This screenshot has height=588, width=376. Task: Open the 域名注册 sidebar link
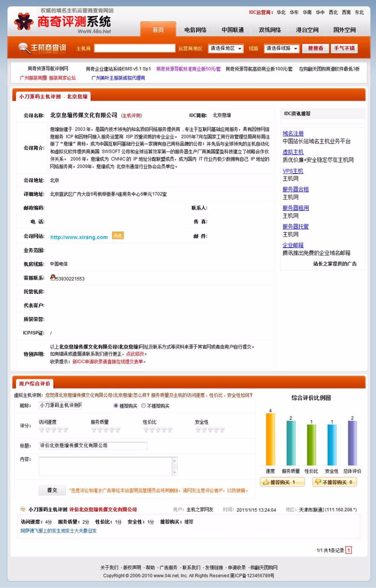tap(293, 134)
